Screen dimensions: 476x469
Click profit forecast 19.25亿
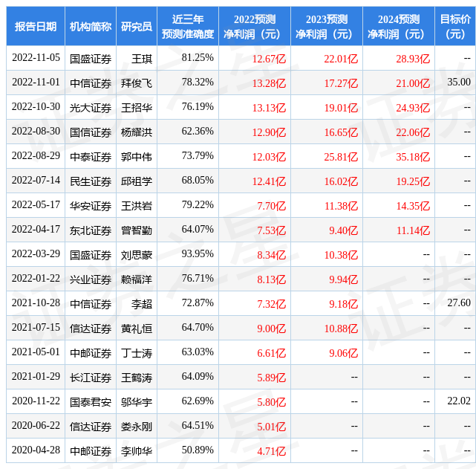[x=413, y=181]
